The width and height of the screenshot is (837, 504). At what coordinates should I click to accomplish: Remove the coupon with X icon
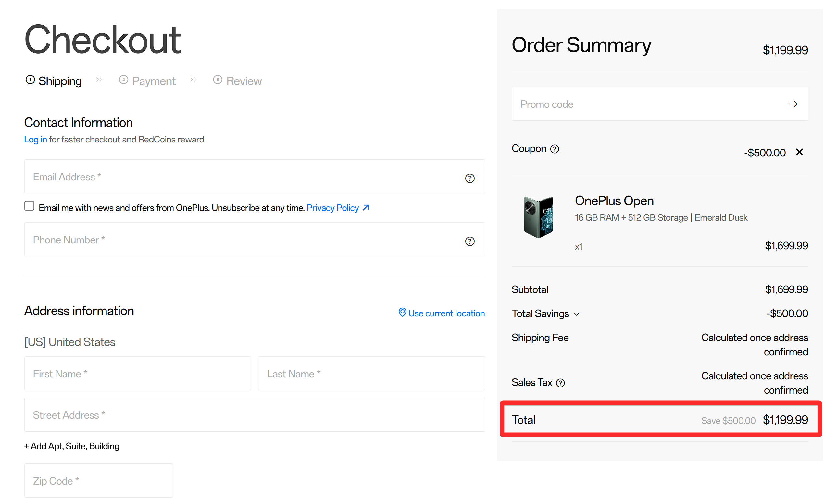799,152
